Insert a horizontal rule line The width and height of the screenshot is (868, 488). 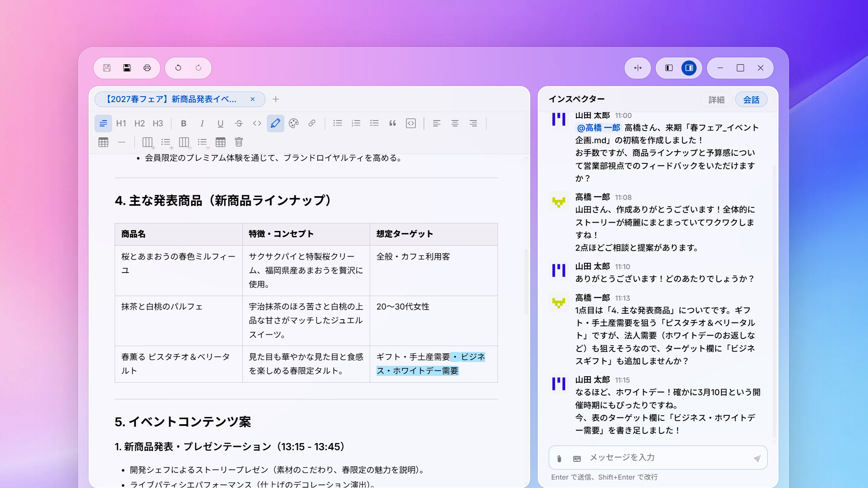tap(122, 142)
